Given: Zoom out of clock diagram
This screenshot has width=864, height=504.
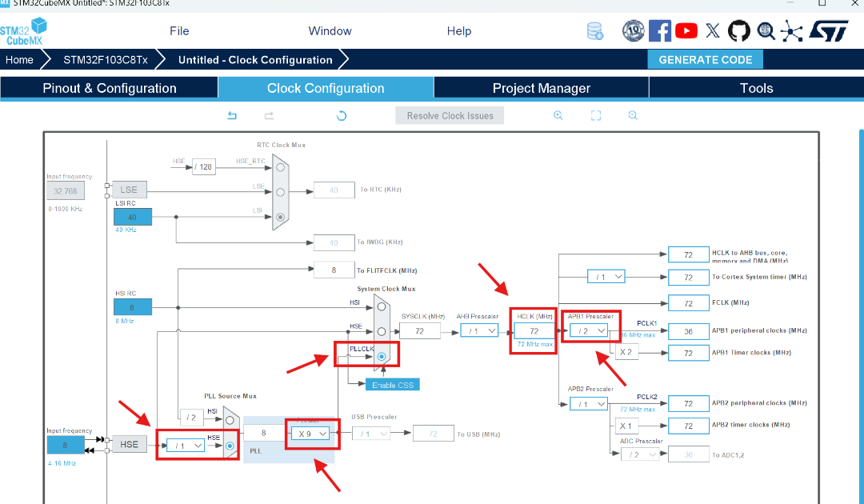Looking at the screenshot, I should pos(633,116).
